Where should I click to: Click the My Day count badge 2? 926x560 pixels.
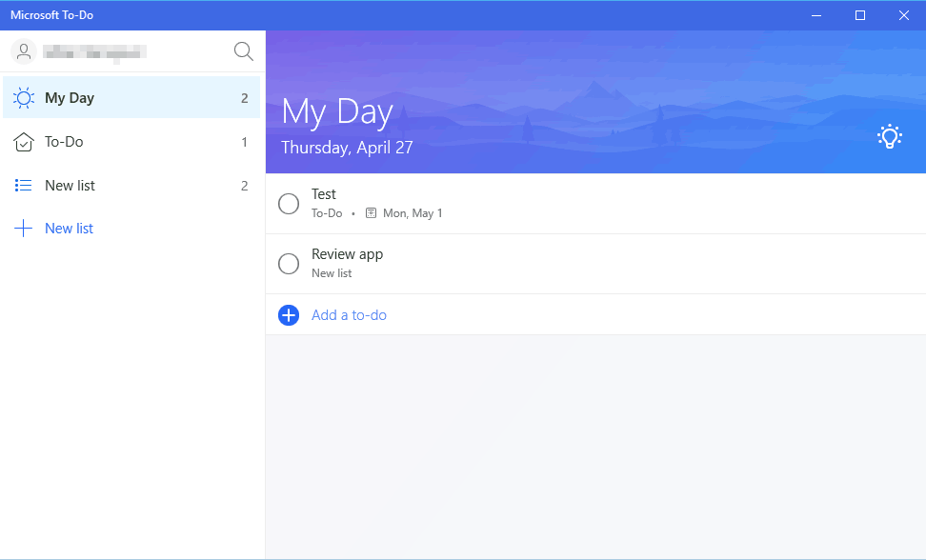pos(245,98)
